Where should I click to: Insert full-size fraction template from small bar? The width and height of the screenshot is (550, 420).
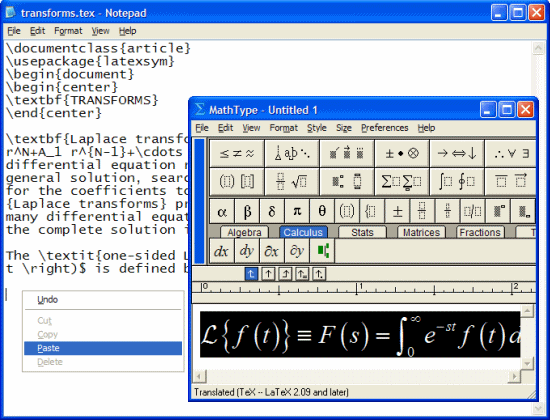[422, 211]
